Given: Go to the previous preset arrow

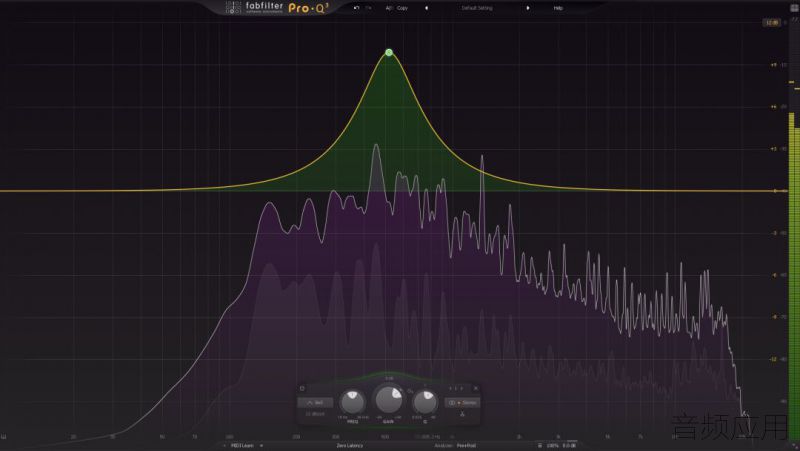Looking at the screenshot, I should point(427,8).
